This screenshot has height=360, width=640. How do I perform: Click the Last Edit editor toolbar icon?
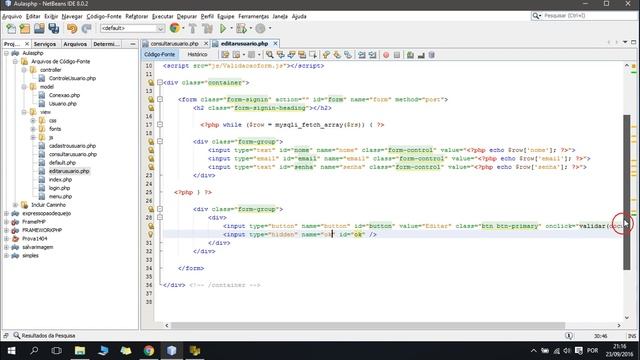tap(225, 55)
